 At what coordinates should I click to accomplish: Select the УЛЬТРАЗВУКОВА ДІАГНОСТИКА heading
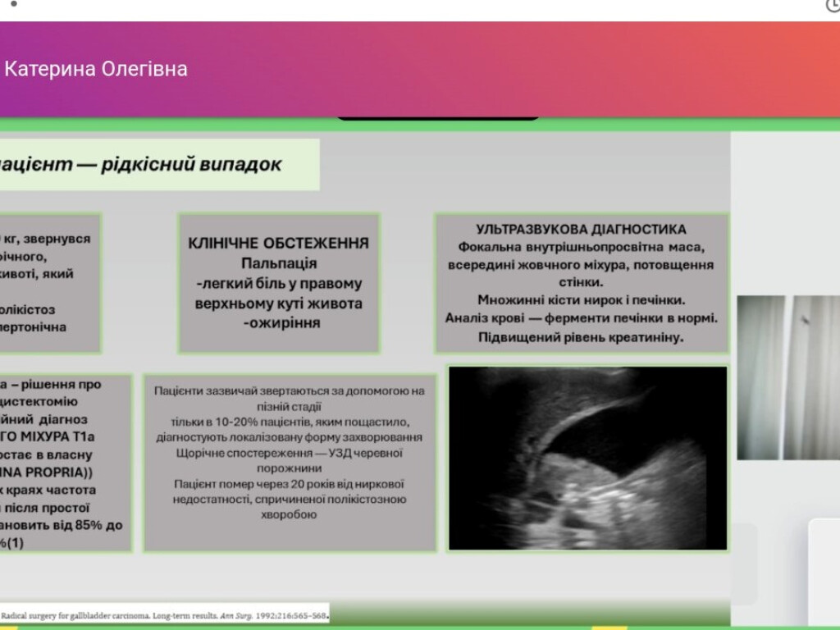[x=581, y=230]
